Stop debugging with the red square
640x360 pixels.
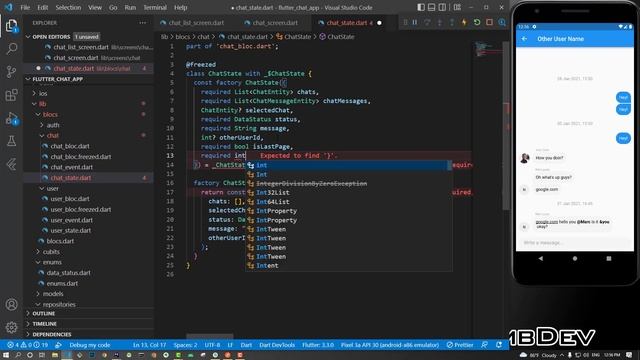pos(489,22)
